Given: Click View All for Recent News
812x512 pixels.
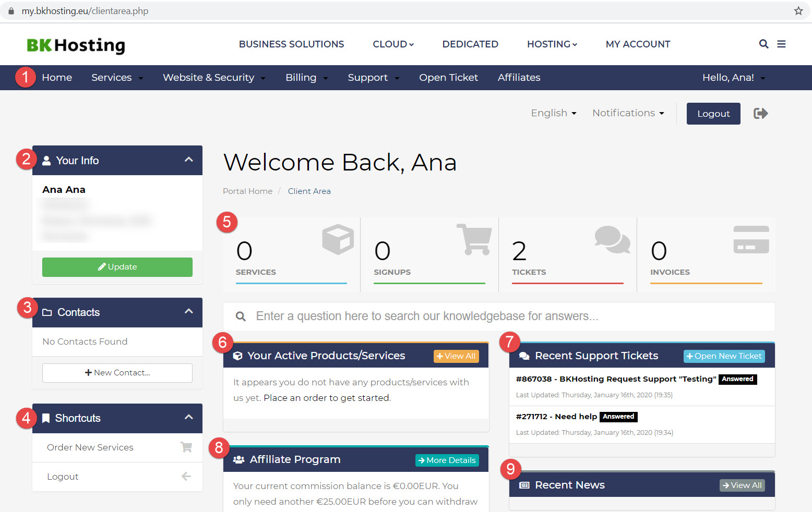Looking at the screenshot, I should 742,485.
